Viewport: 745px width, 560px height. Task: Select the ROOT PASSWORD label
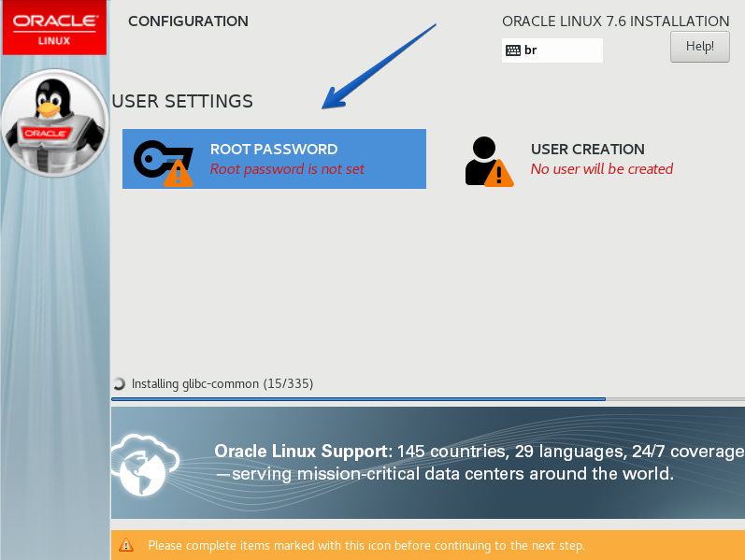coord(273,149)
